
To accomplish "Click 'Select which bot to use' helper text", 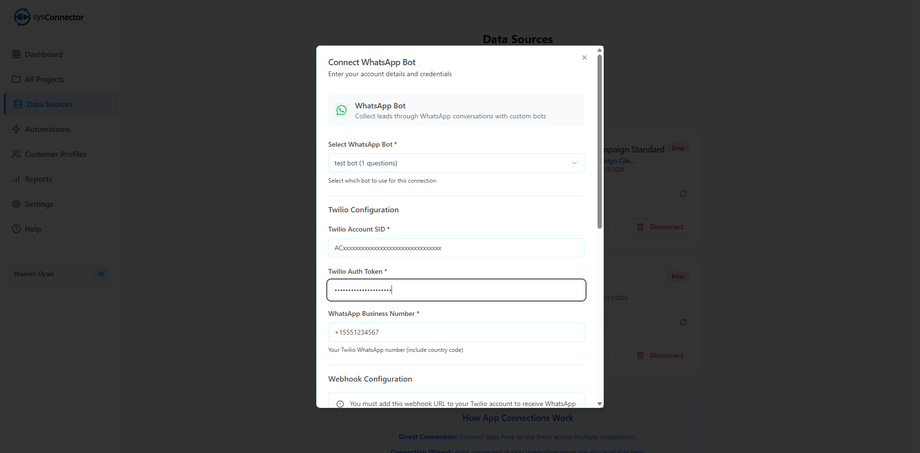I will pyautogui.click(x=382, y=181).
